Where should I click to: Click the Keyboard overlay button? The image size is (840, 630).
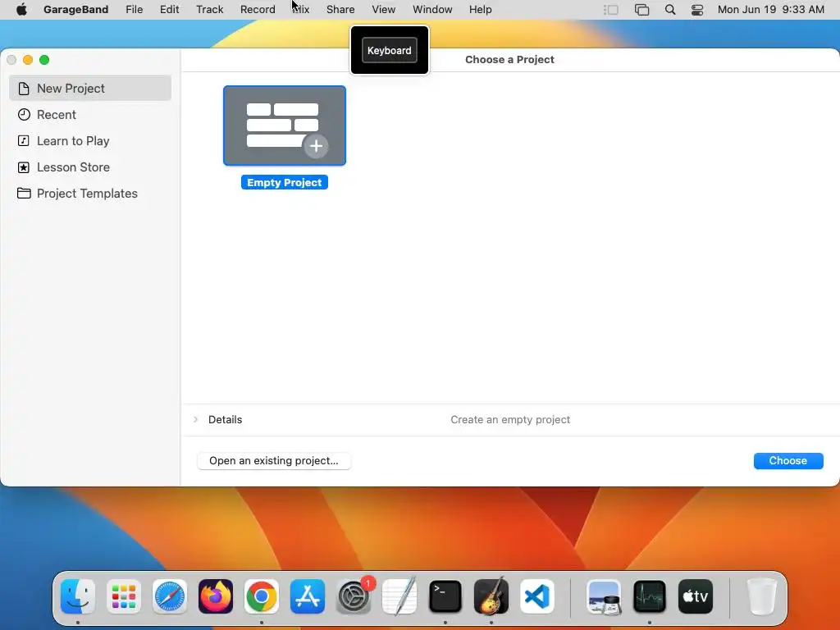pyautogui.click(x=390, y=50)
